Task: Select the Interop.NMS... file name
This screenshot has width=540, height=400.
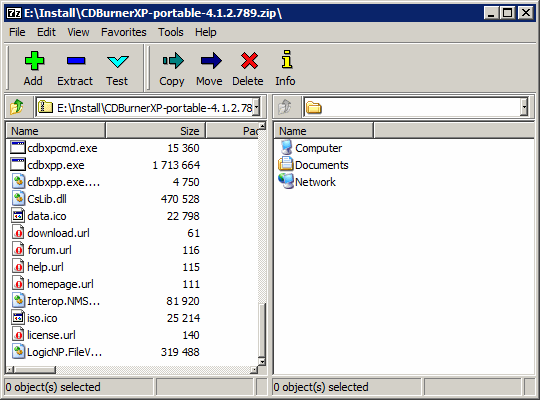Action: coord(64,301)
